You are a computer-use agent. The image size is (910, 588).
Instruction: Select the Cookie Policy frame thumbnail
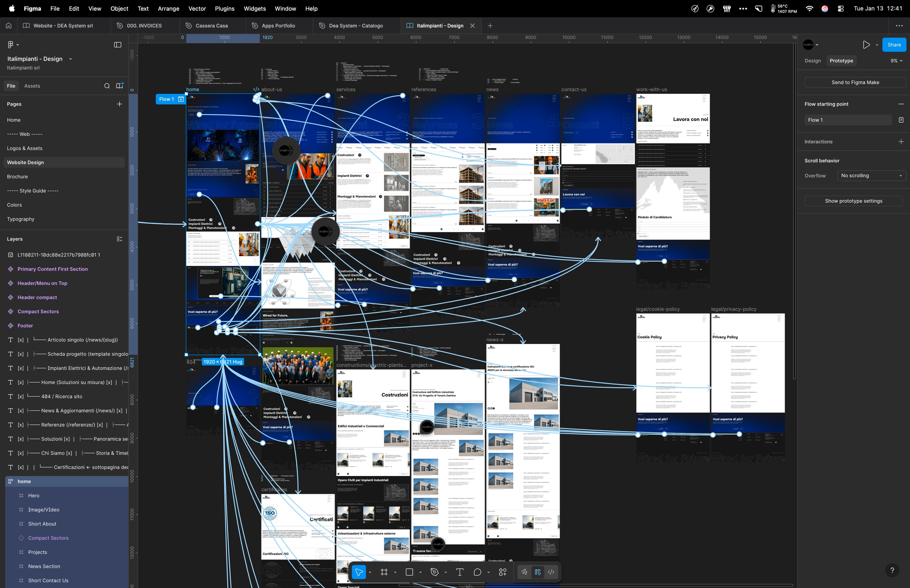pos(673,388)
